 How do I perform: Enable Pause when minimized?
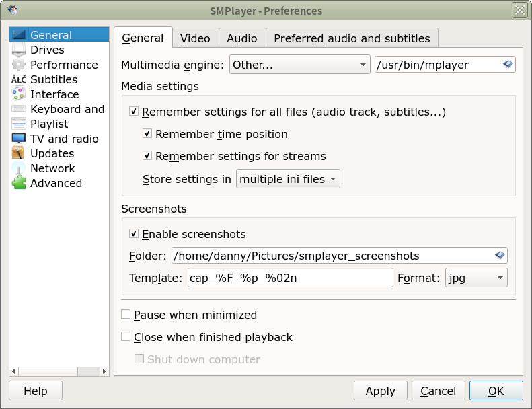click(126, 315)
